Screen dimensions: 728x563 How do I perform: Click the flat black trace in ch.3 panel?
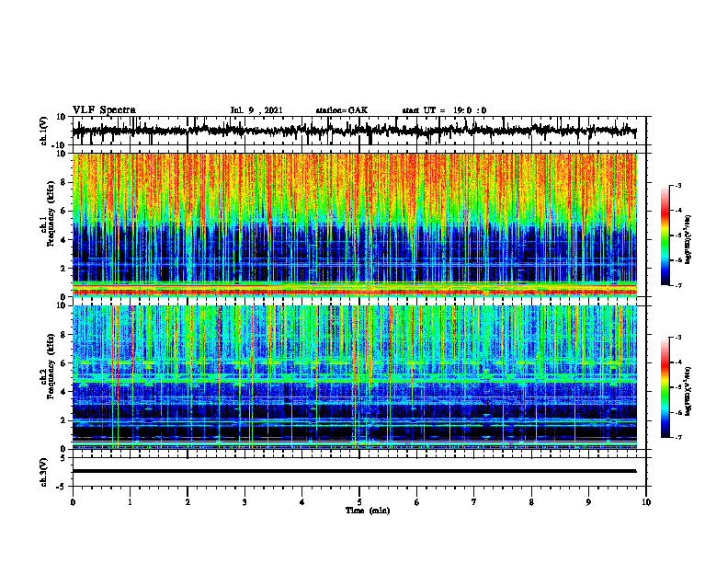click(355, 471)
